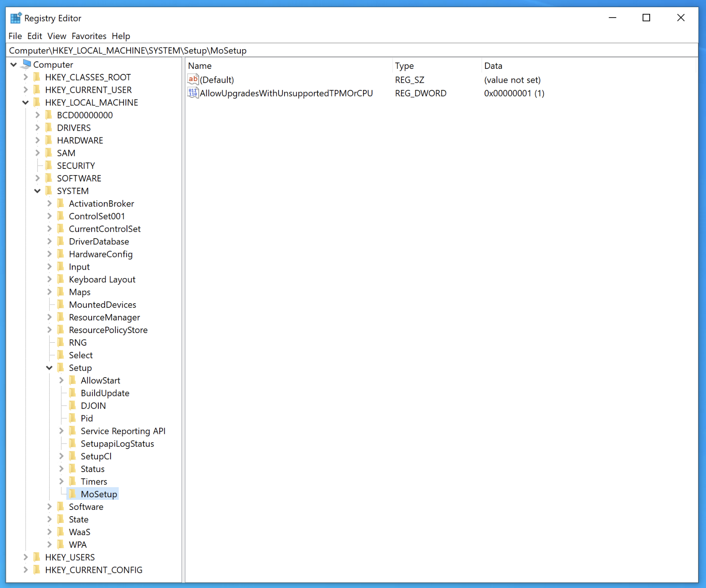
Task: Click the RNG folder icon
Action: 61,342
